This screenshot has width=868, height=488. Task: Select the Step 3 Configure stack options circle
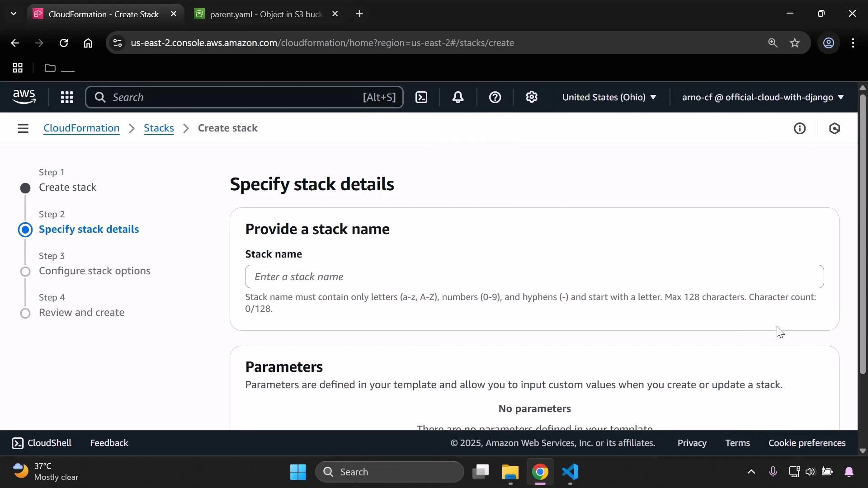pyautogui.click(x=26, y=272)
